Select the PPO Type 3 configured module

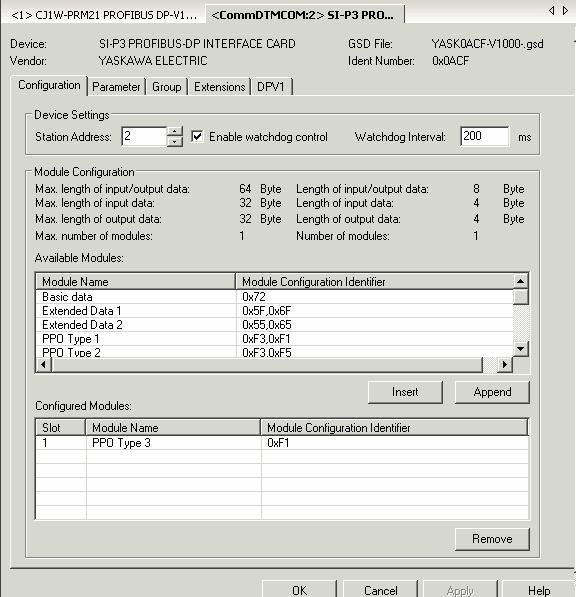point(282,443)
